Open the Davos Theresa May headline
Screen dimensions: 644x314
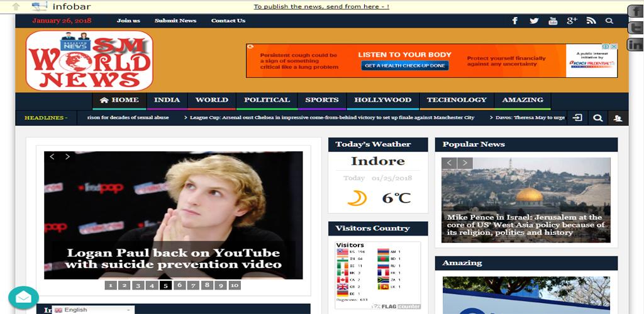tap(530, 117)
